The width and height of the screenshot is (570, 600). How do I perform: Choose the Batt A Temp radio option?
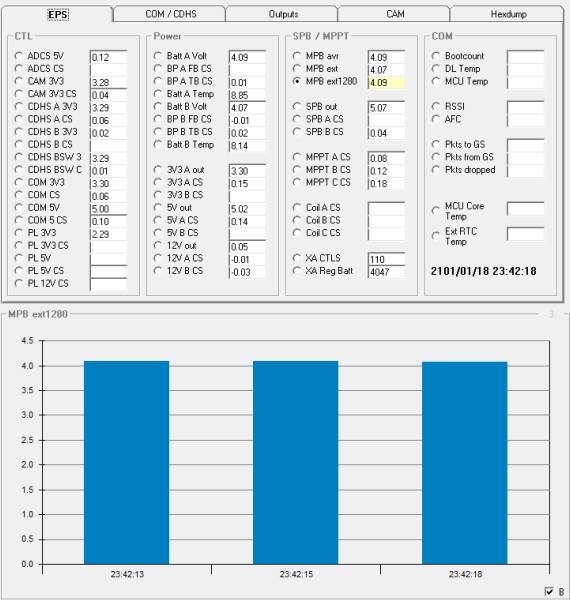click(x=158, y=94)
